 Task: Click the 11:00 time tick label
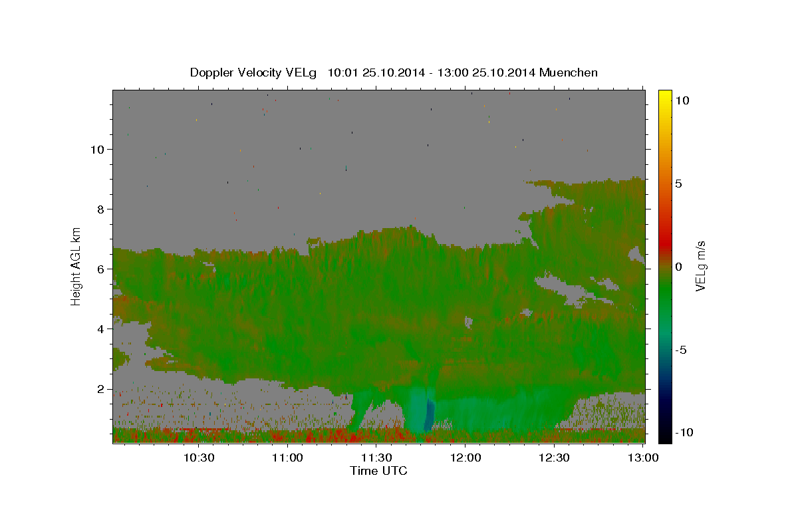[x=288, y=458]
